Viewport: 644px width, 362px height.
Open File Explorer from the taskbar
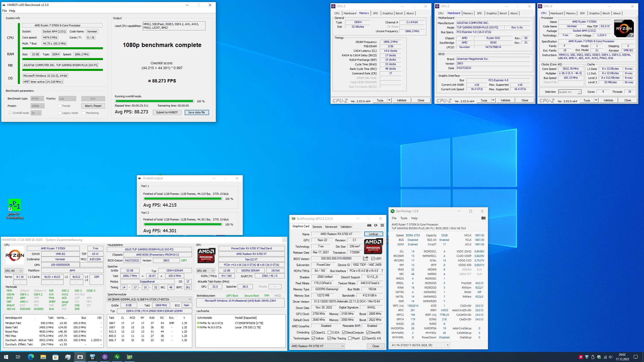[43, 357]
